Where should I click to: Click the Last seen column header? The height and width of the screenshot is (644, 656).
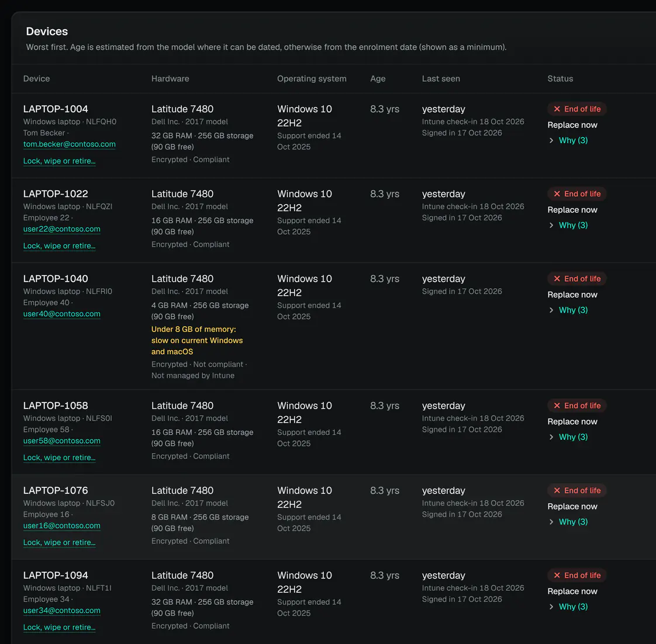(441, 79)
